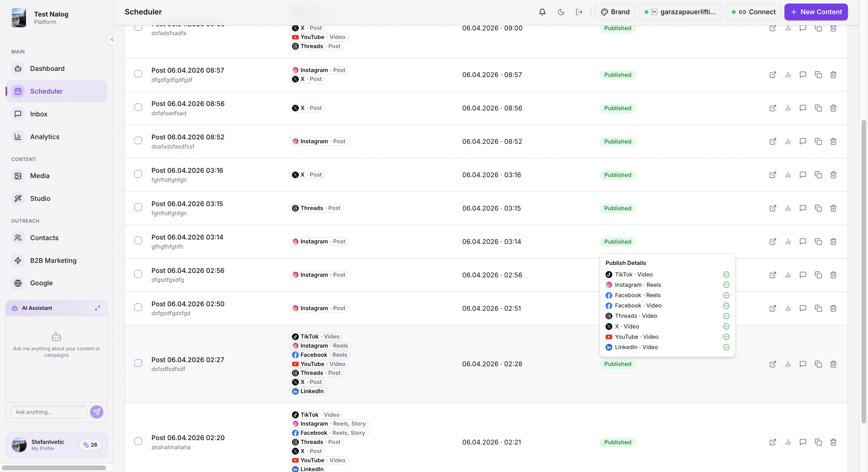Check the row for Post 06.04.2026 02:20
The width and height of the screenshot is (868, 472).
point(138,441)
